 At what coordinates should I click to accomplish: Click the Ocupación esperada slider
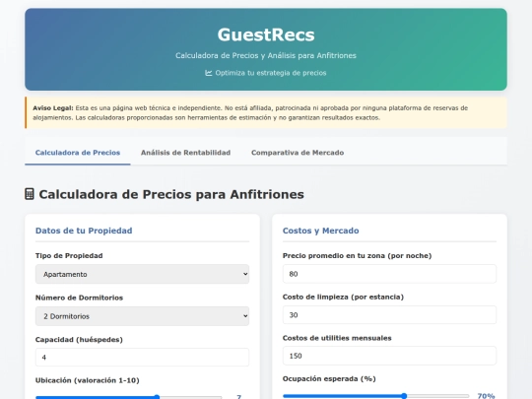(x=375, y=396)
